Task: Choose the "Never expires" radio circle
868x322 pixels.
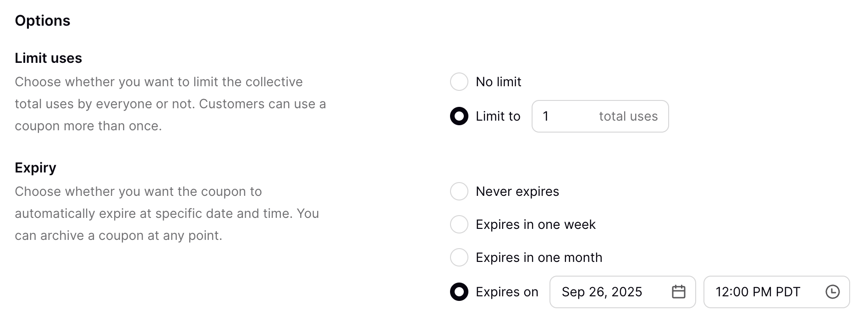Action: [459, 191]
